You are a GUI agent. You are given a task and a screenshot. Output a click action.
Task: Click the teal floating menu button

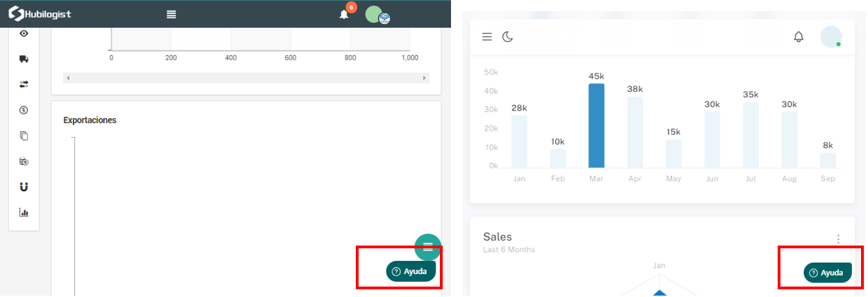(x=428, y=246)
